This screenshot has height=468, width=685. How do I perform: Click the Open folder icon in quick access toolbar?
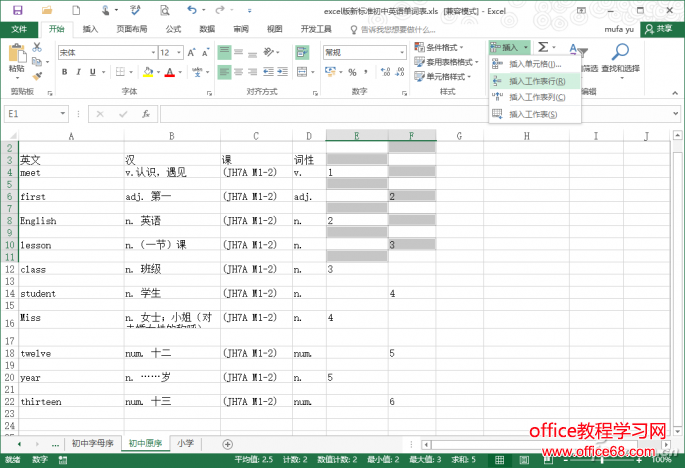tap(47, 10)
